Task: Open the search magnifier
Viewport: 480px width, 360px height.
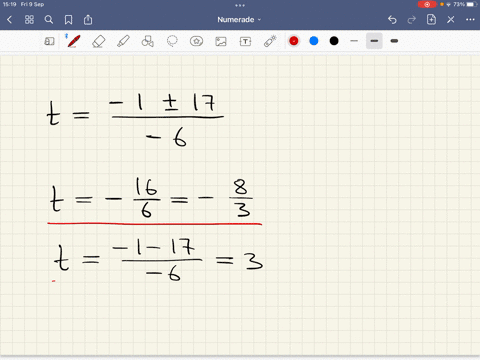Action: tap(49, 20)
